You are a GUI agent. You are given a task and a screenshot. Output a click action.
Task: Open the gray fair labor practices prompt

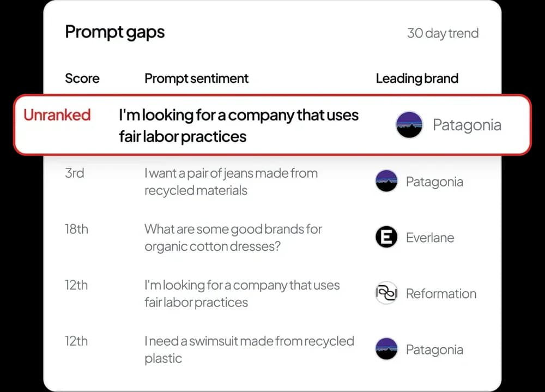tap(242, 293)
